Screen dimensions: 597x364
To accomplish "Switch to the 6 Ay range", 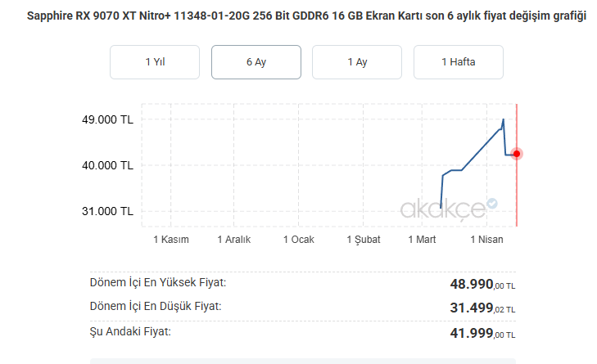I will pos(256,62).
